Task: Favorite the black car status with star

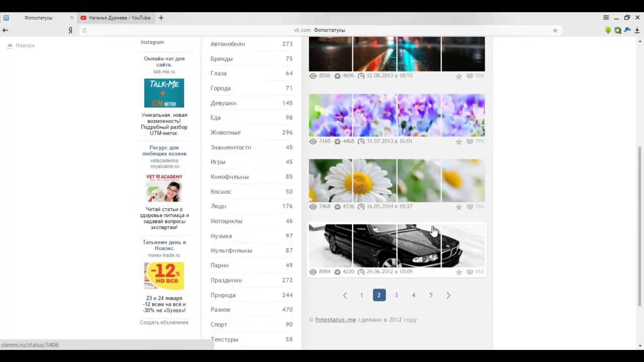Action: (459, 272)
